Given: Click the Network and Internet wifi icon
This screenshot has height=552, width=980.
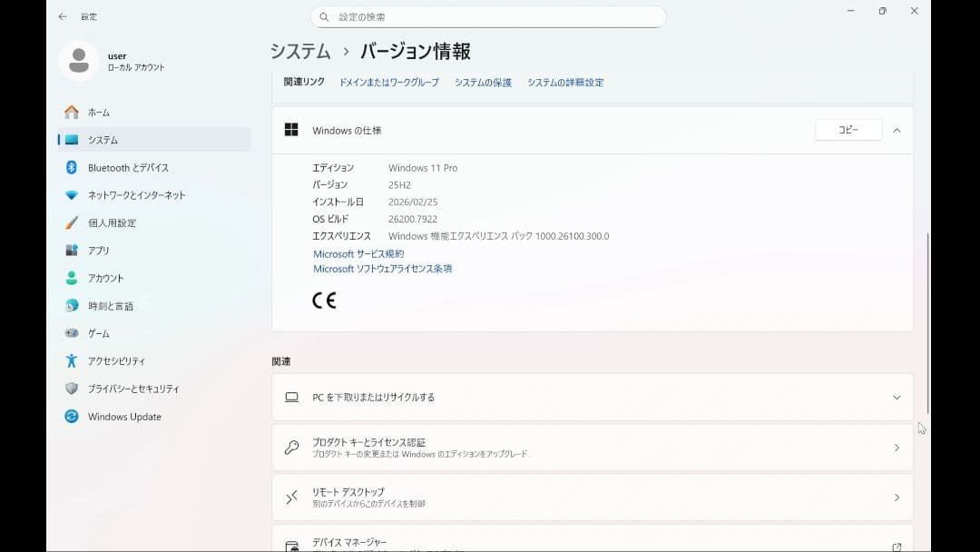Looking at the screenshot, I should 72,195.
